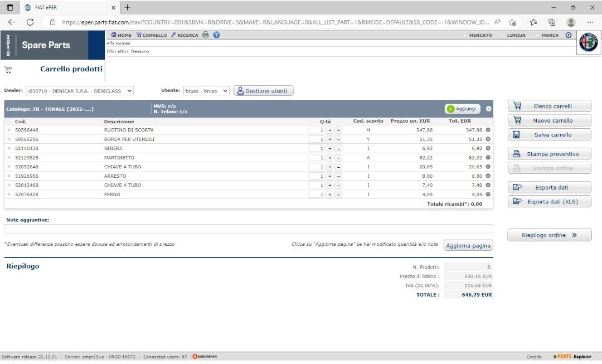Remove part 52012468 CHIAVE A TUBO row
Image resolution: width=602 pixels, height=364 pixels.
pos(488,185)
